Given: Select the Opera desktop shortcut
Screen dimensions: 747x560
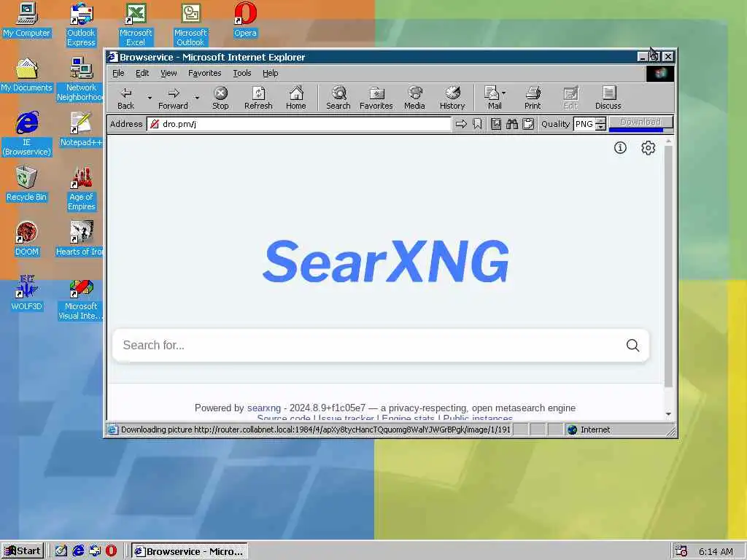Looking at the screenshot, I should pos(245,20).
